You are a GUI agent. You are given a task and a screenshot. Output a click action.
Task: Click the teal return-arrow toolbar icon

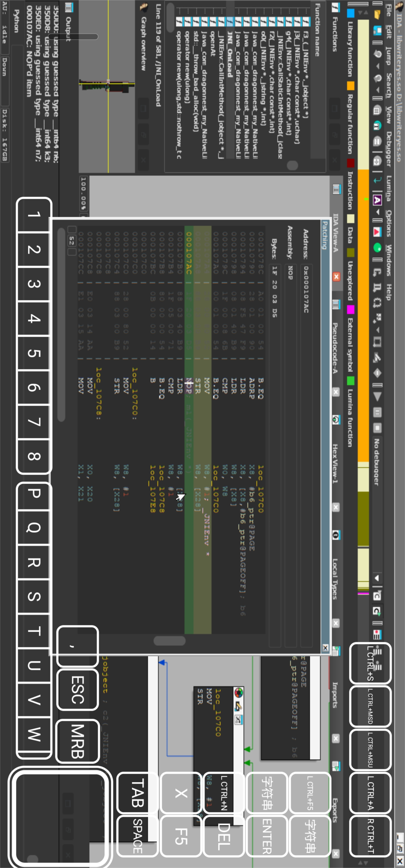377,180
